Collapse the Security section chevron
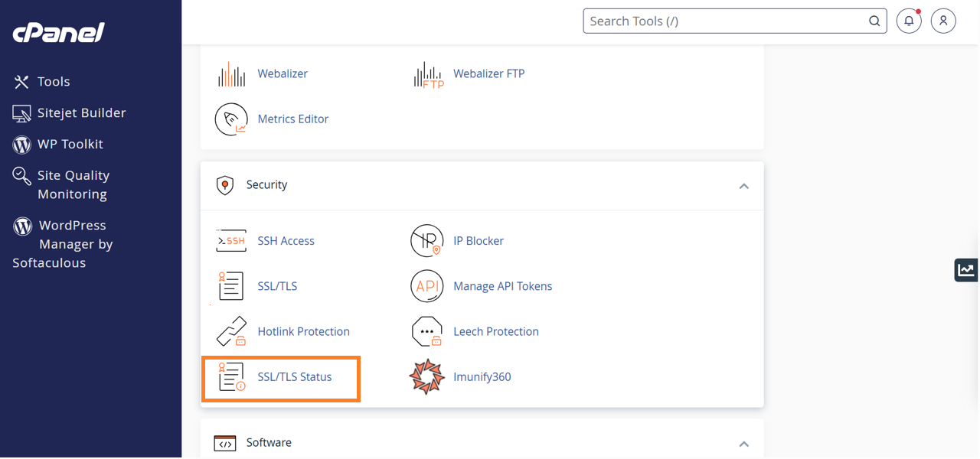This screenshot has height=459, width=980. pyautogui.click(x=743, y=186)
